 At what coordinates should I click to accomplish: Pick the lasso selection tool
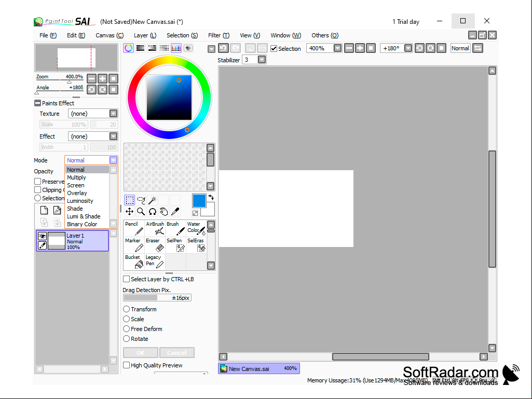pos(141,200)
